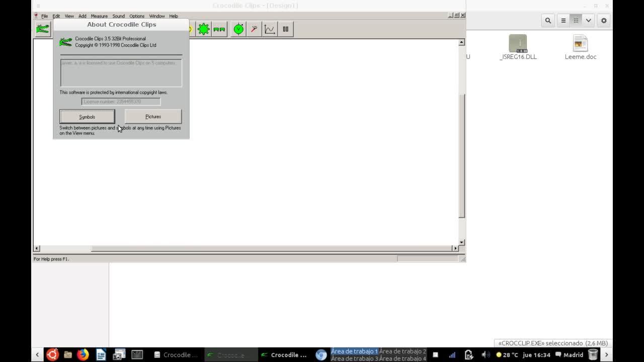Click the license info text box
The width and height of the screenshot is (644, 362).
pyautogui.click(x=121, y=73)
